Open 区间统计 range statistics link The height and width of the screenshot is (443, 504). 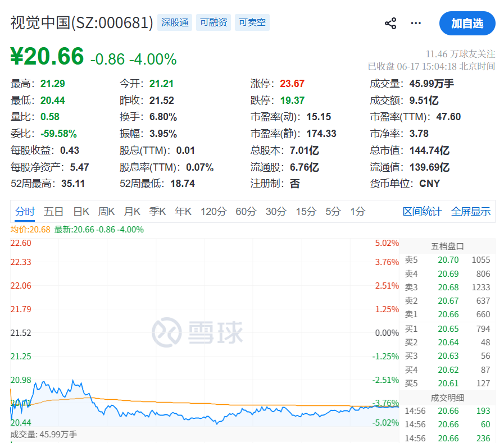422,212
